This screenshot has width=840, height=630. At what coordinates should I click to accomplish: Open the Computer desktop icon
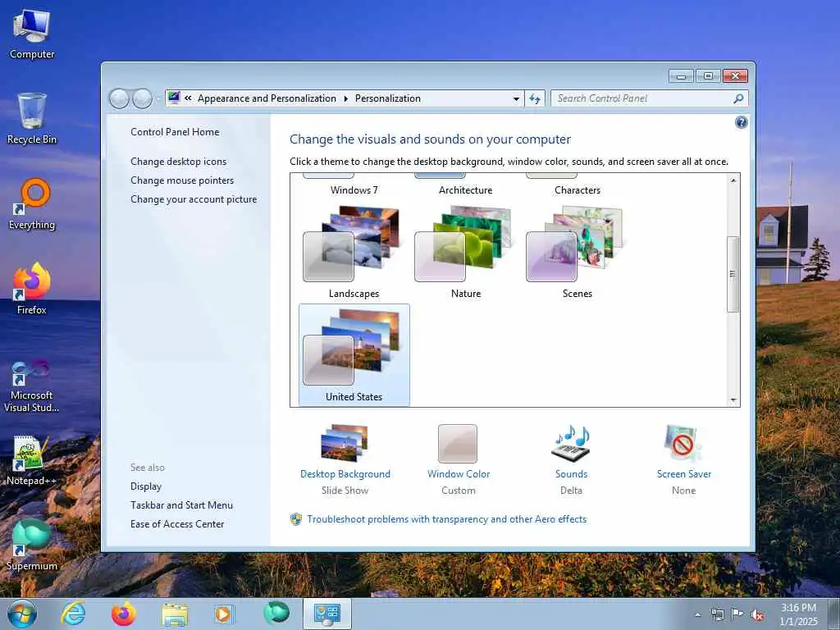click(x=32, y=34)
